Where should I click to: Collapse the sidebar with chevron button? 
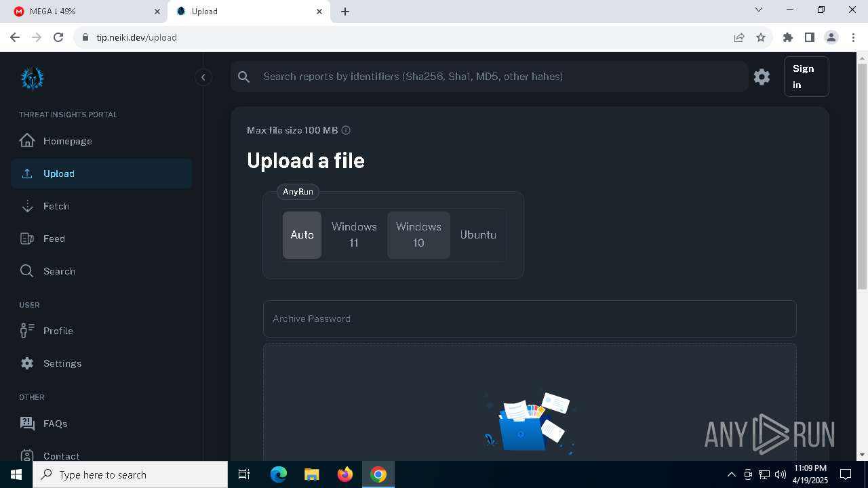point(203,77)
